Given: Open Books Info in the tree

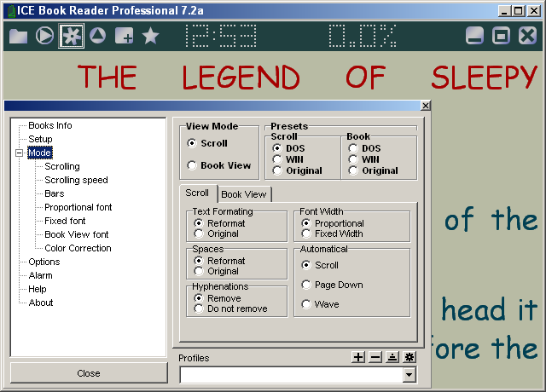Looking at the screenshot, I should pyautogui.click(x=50, y=125).
